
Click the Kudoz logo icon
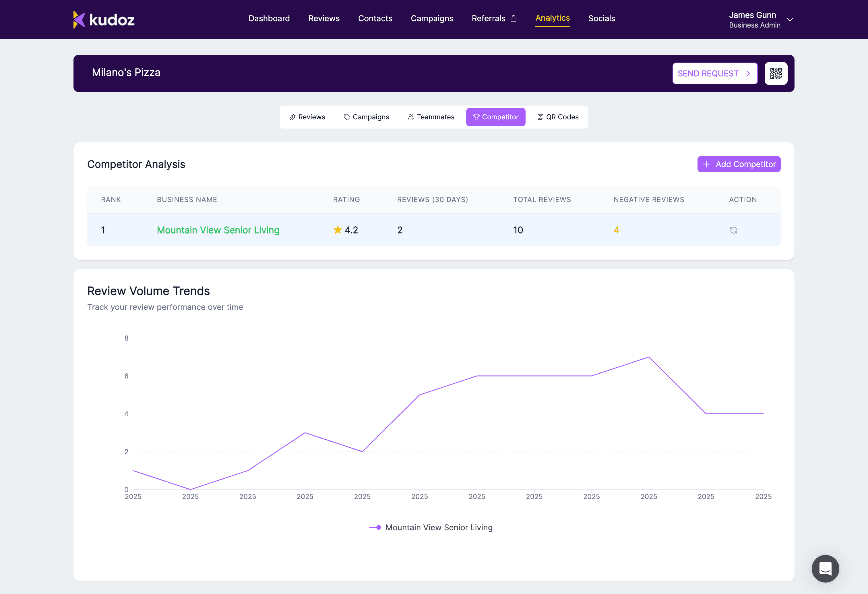click(79, 20)
